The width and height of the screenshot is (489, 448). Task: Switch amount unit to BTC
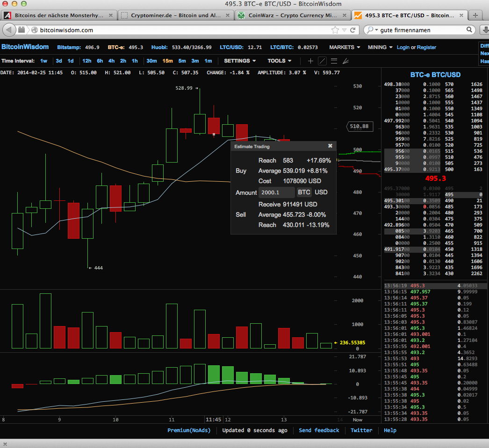pyautogui.click(x=304, y=192)
